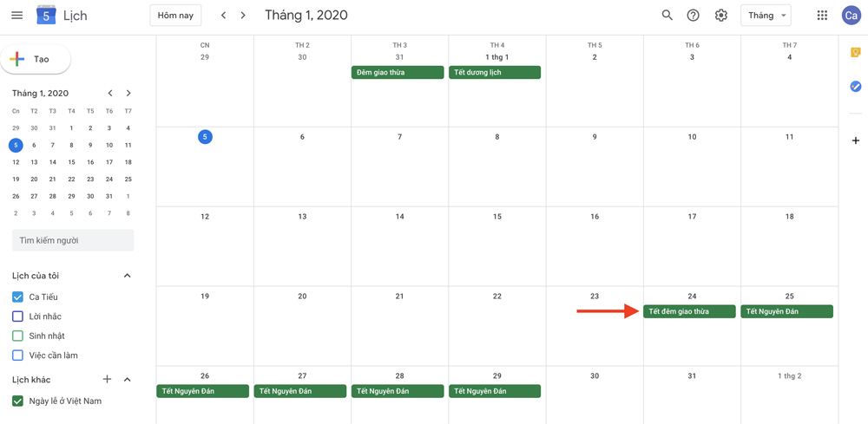This screenshot has height=424, width=868.
Task: Open the Tháng view dropdown
Action: (x=766, y=16)
